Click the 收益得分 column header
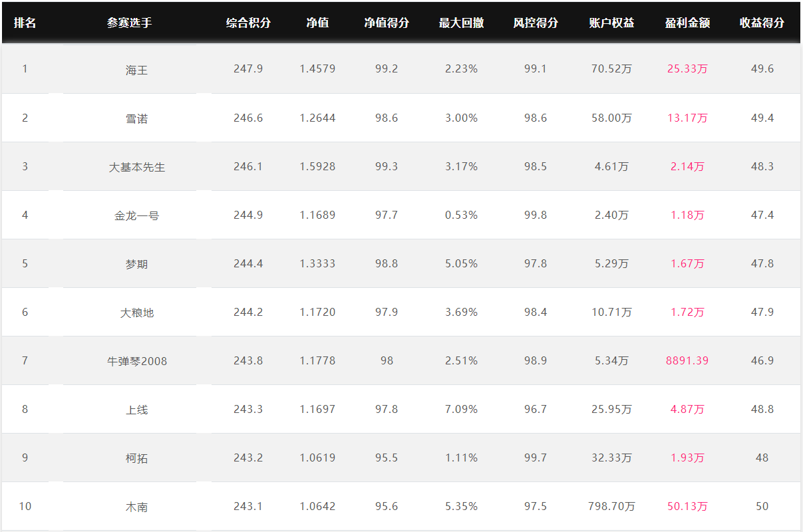This screenshot has height=532, width=803. tap(762, 23)
